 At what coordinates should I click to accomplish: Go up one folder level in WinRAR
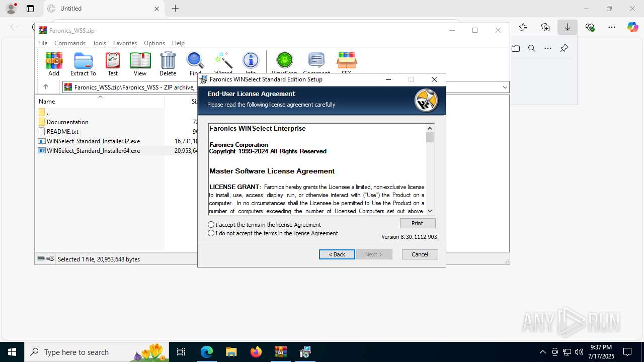pos(46,87)
